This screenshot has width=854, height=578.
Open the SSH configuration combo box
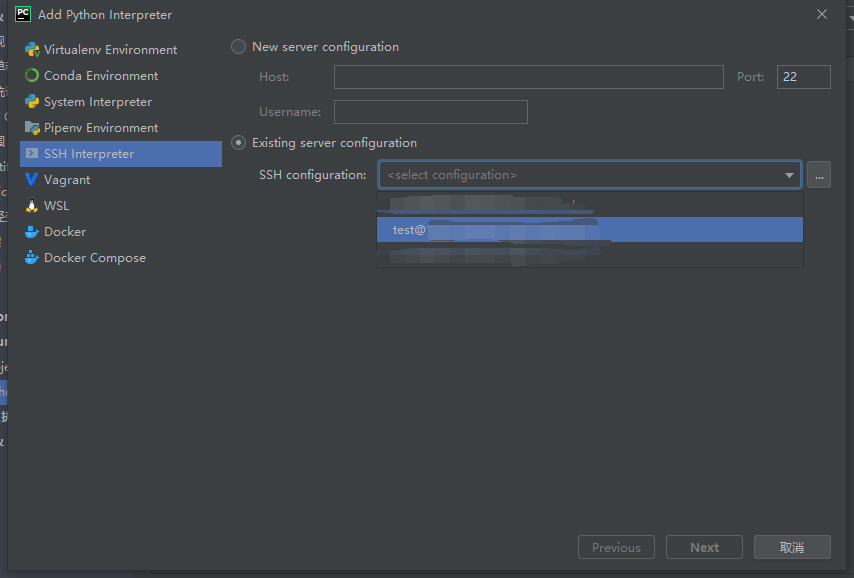(590, 175)
